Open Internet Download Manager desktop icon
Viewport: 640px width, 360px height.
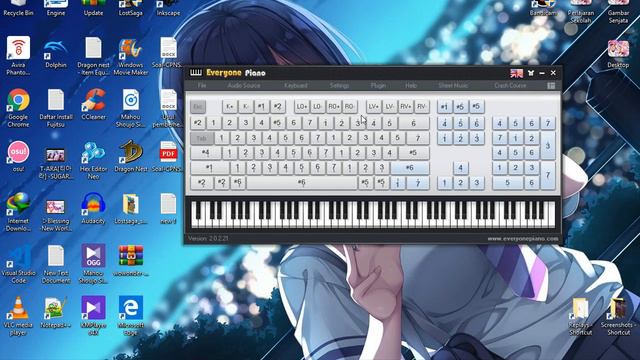pos(18,212)
